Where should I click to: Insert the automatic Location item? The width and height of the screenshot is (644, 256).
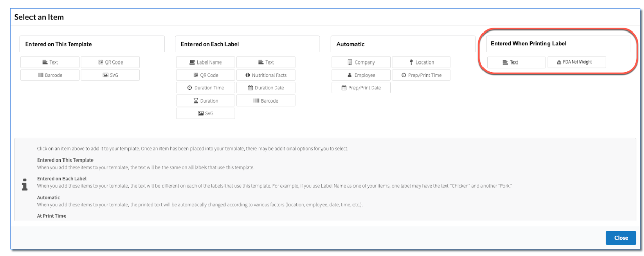click(421, 62)
